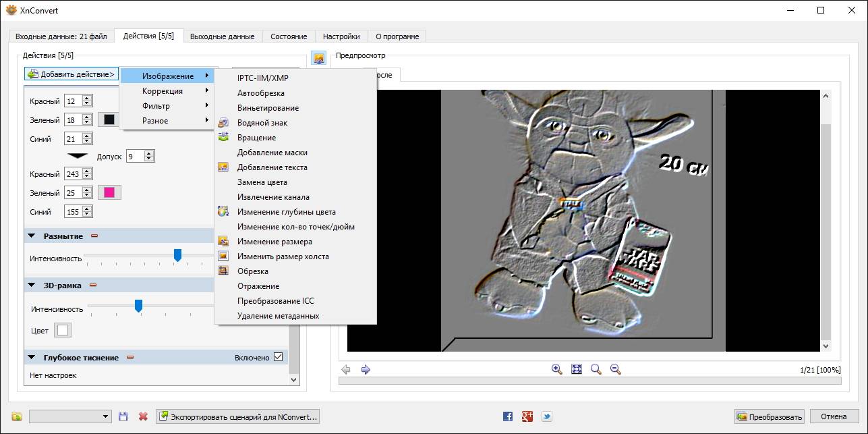Image resolution: width=868 pixels, height=434 pixels.
Task: Click the 3D-рамка intensity slider handle
Action: click(138, 306)
